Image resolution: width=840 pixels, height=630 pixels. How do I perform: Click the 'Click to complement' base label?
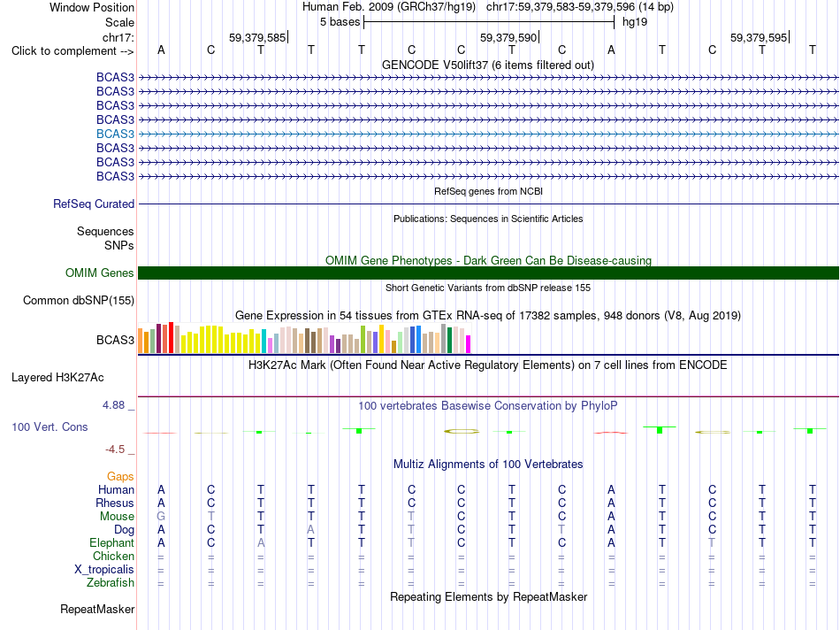coord(73,51)
